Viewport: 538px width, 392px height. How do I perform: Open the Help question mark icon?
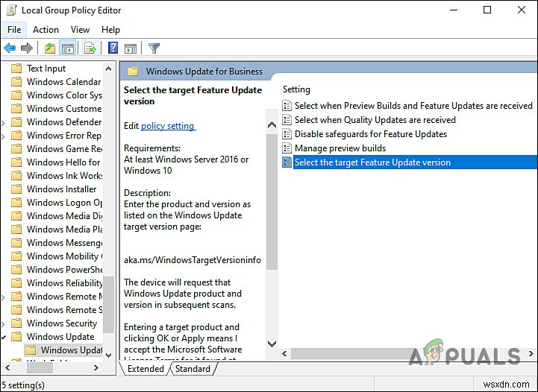pyautogui.click(x=113, y=48)
